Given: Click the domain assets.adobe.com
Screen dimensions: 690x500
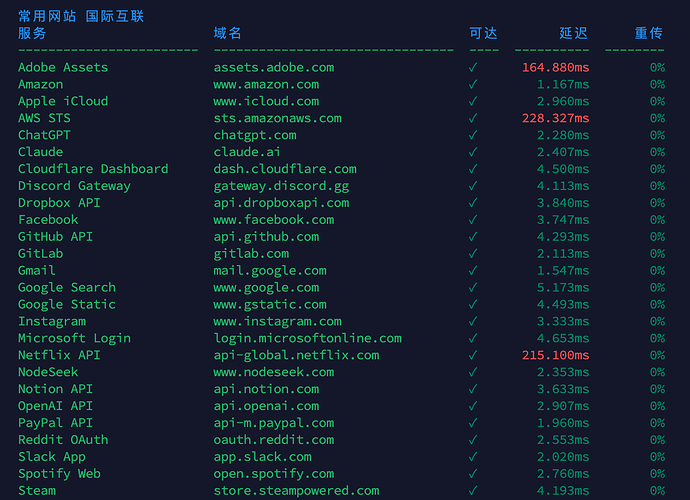Looking at the screenshot, I should pyautogui.click(x=274, y=67).
